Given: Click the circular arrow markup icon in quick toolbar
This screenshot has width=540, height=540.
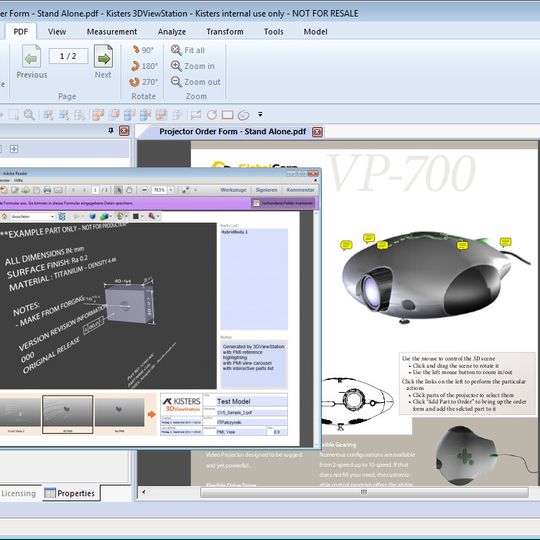Looking at the screenshot, I should tap(212, 115).
